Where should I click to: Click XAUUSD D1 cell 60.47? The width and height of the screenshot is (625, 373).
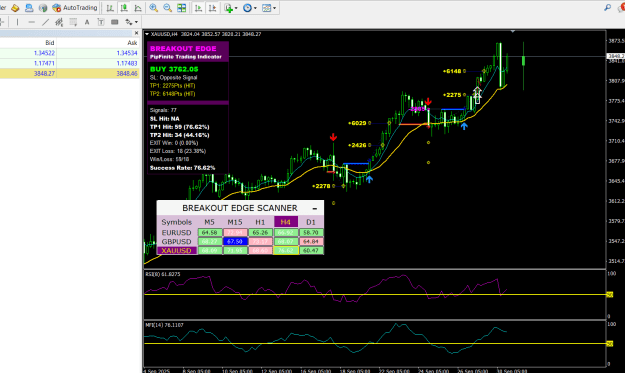311,251
